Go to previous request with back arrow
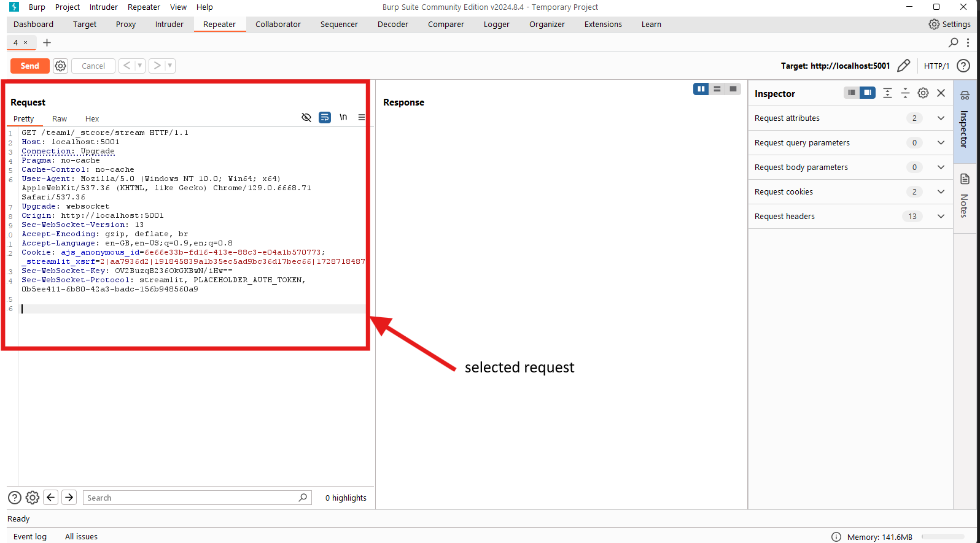Image resolution: width=980 pixels, height=543 pixels. click(126, 66)
